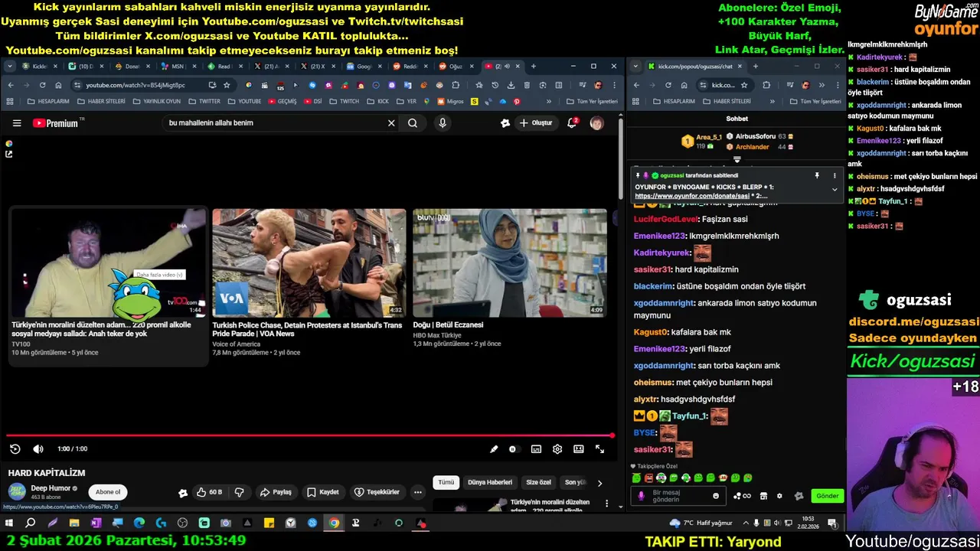Open TWITTER bookmark folder
This screenshot has width=980, height=551.
pos(204,101)
